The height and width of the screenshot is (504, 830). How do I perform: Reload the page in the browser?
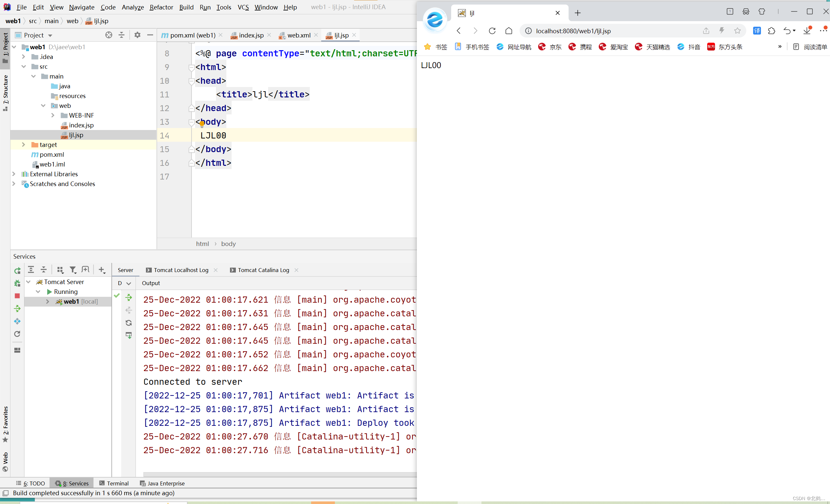click(x=492, y=31)
